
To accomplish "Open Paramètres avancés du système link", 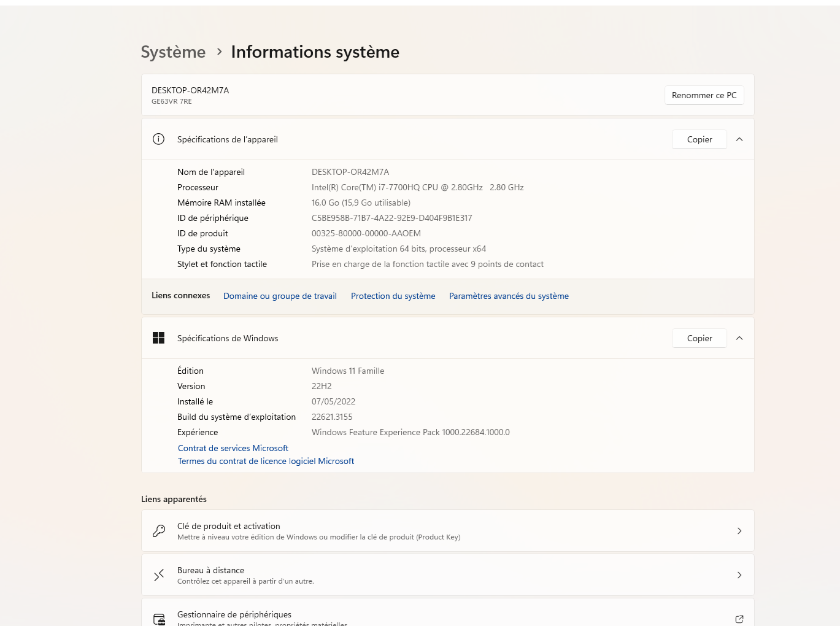I will [509, 296].
